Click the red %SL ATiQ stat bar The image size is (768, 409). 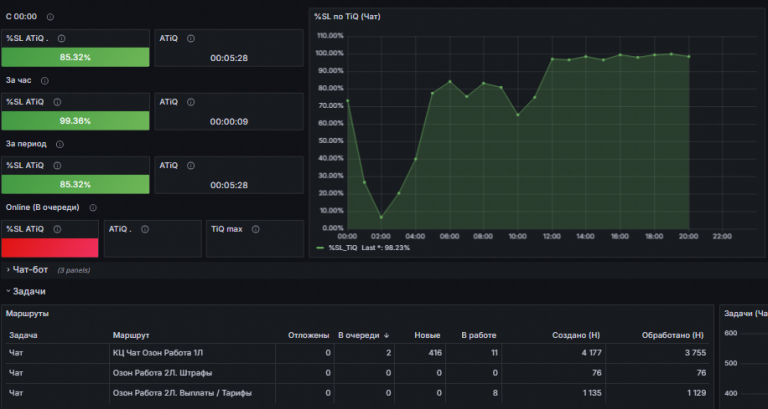click(50, 248)
